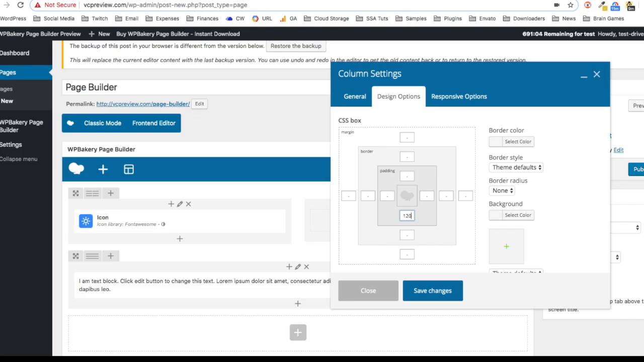Append element with plus icon below text block
This screenshot has width=644, height=362.
298,303
